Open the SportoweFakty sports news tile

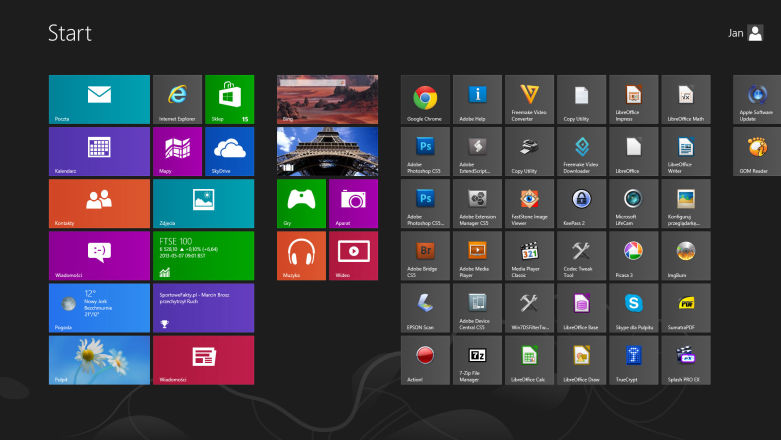click(x=203, y=308)
